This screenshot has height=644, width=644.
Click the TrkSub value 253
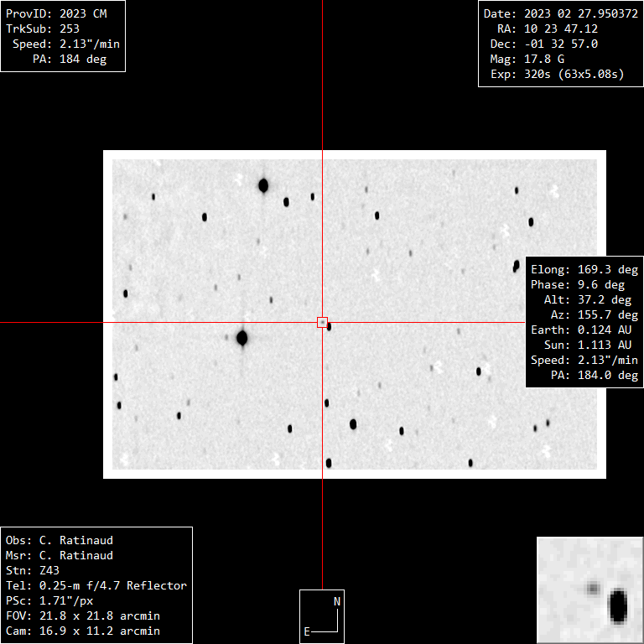[x=70, y=29]
